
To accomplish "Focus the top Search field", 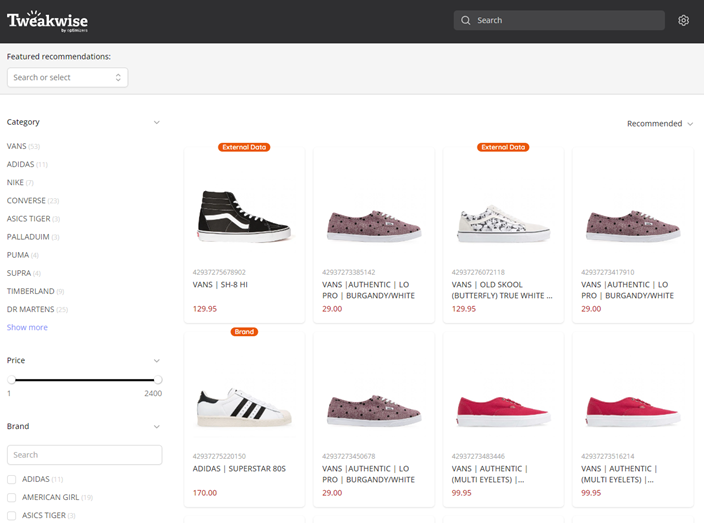I will [559, 20].
